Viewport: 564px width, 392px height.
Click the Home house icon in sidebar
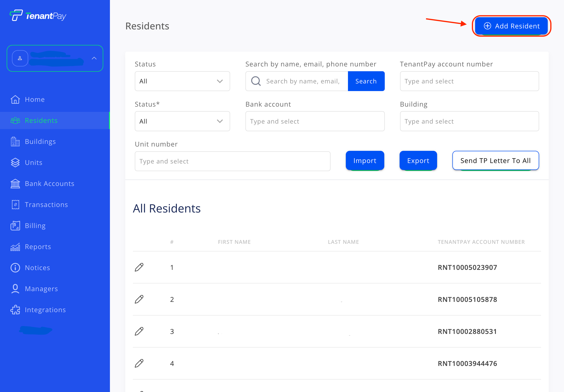15,99
